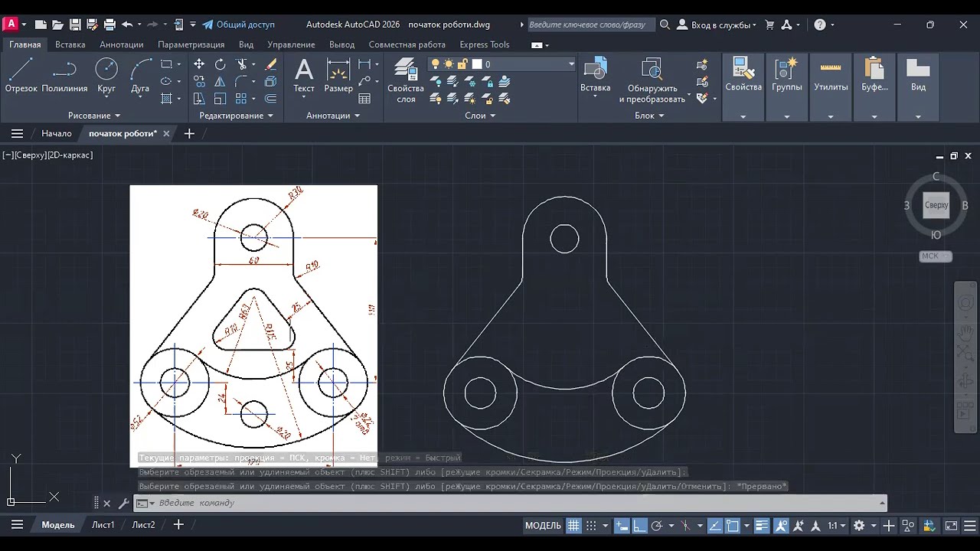Open the annotation scale 1:1 dropdown
This screenshot has width=980, height=551.
tap(837, 526)
